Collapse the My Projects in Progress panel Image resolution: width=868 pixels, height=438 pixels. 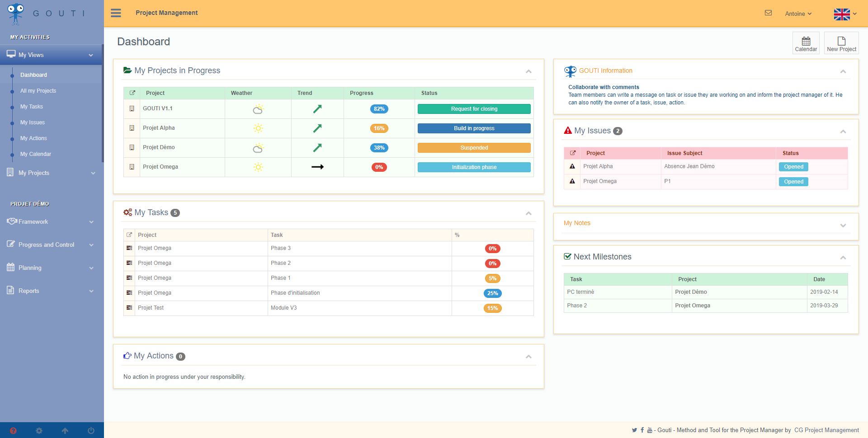pyautogui.click(x=528, y=71)
